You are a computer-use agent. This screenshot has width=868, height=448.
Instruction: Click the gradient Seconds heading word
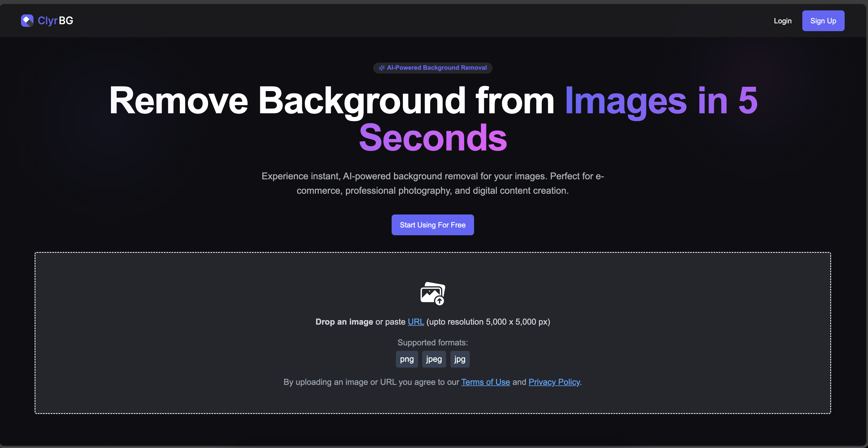click(x=433, y=138)
